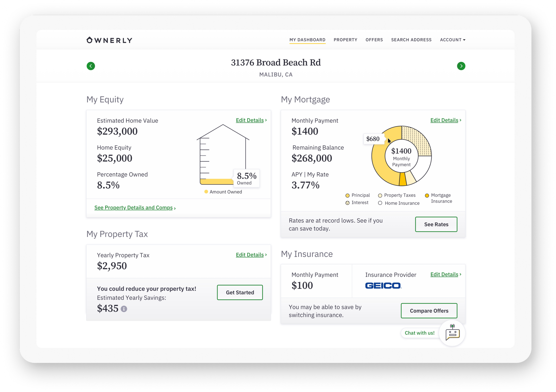Click the Chat with us! label
The image size is (556, 392).
click(420, 333)
